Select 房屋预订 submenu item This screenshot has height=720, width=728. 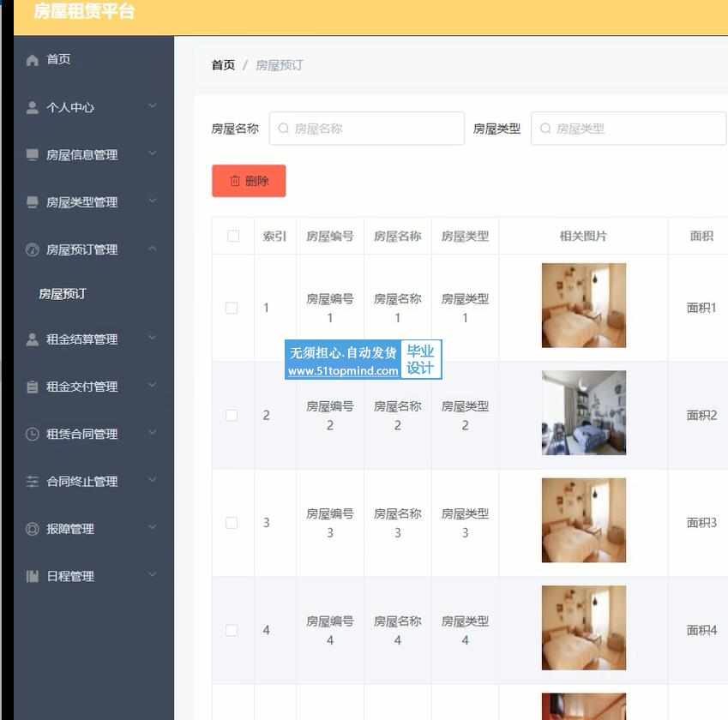point(63,294)
